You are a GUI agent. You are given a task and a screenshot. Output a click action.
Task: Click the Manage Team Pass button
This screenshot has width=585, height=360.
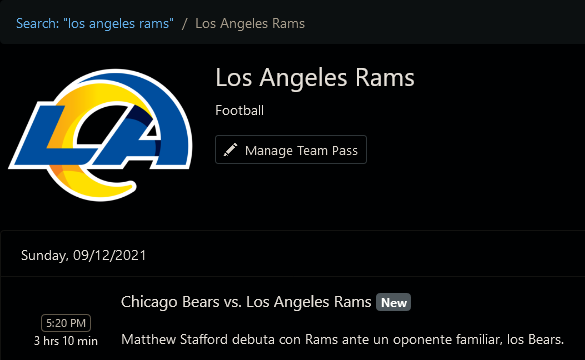[291, 150]
